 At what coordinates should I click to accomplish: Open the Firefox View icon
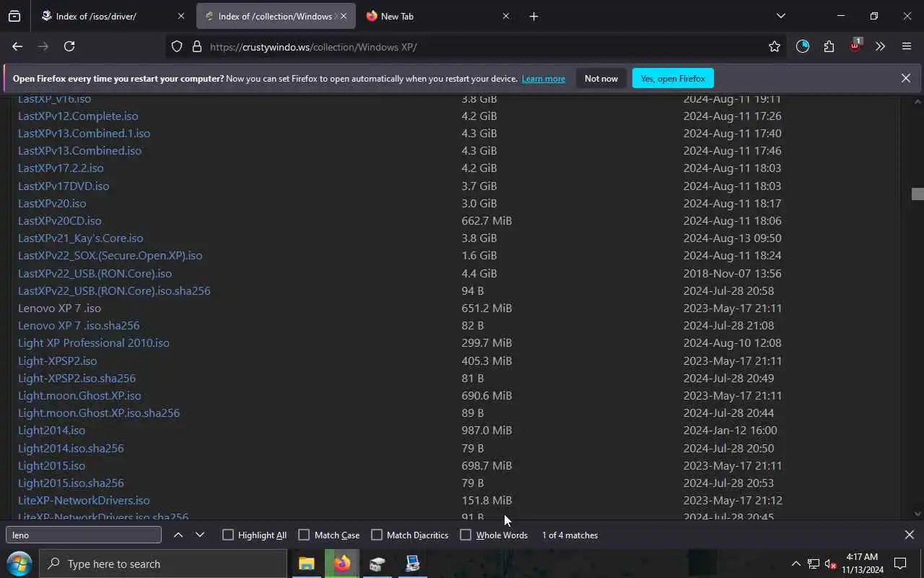14,16
